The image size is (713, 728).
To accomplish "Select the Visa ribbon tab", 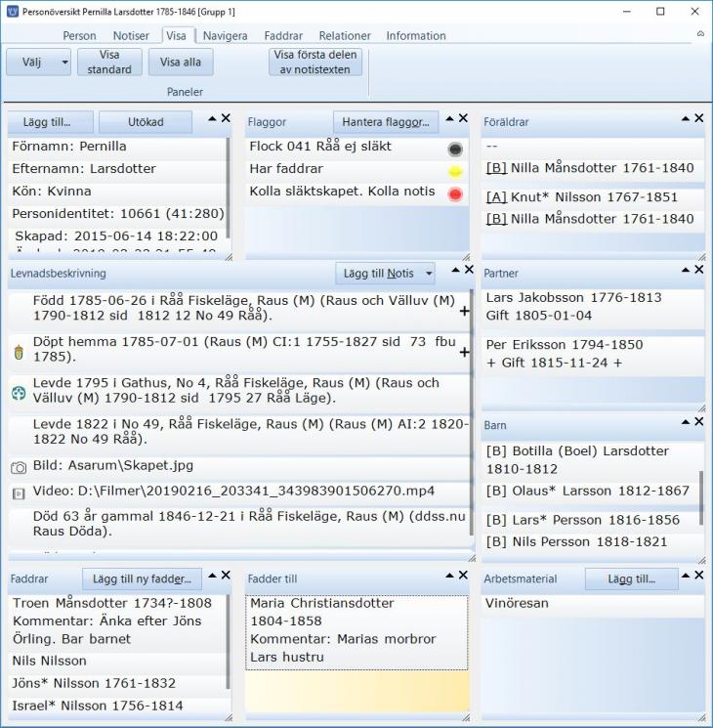I will tap(176, 36).
